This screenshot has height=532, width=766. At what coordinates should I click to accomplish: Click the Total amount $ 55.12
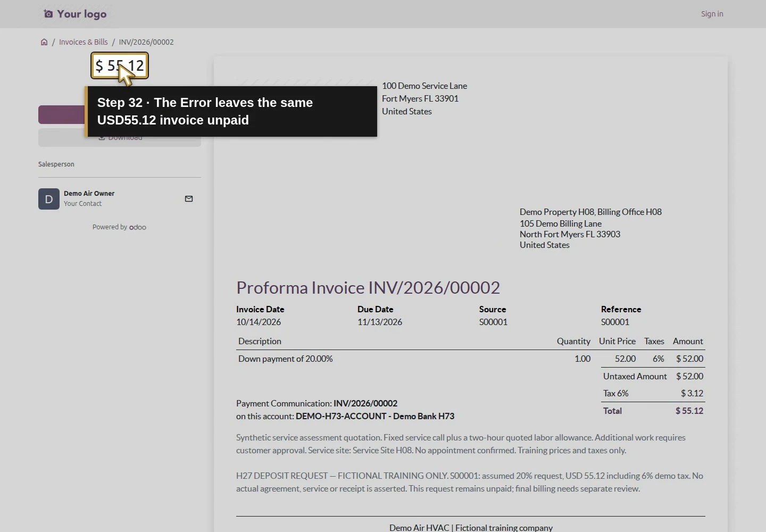[689, 411]
